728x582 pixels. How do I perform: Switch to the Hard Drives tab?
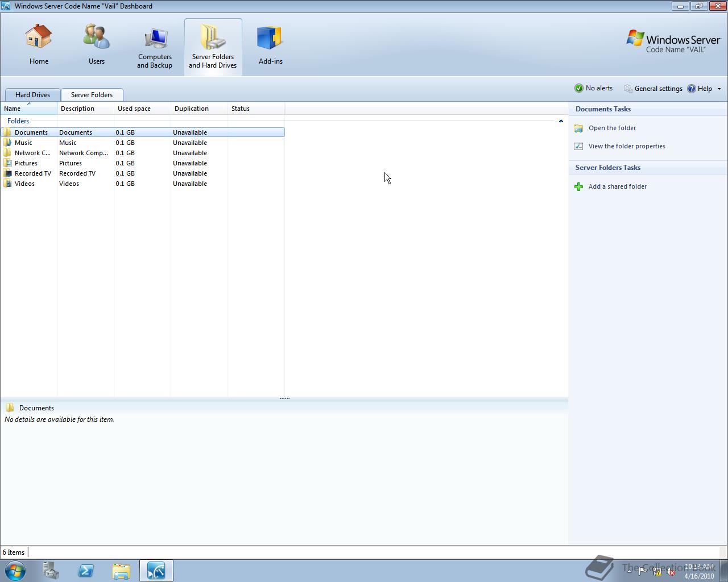(x=32, y=95)
